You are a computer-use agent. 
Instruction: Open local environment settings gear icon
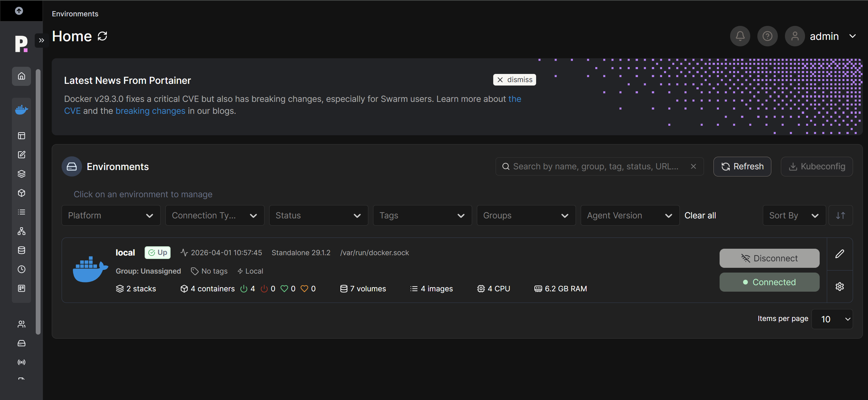point(839,287)
